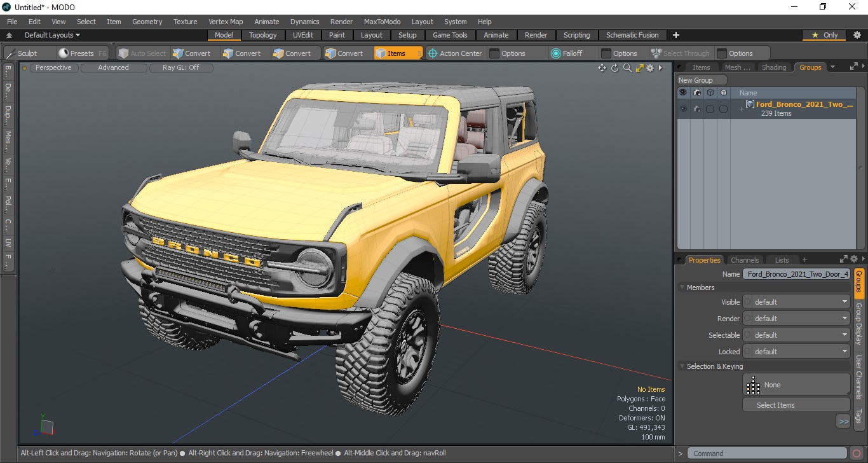Click the group icon of Ford_Bronco item

pyautogui.click(x=750, y=104)
